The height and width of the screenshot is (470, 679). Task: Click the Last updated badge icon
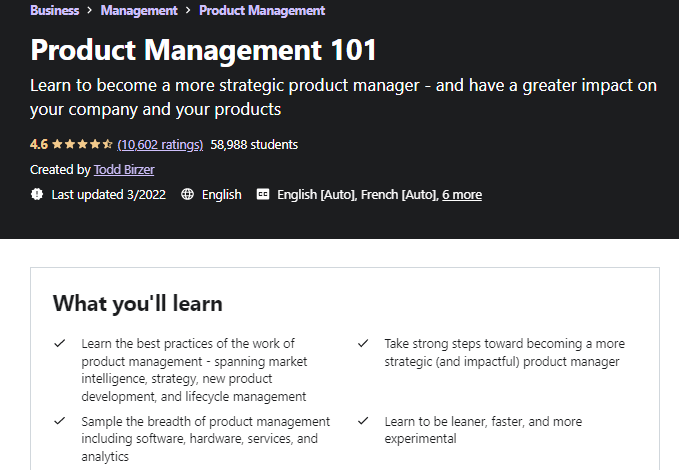pyautogui.click(x=37, y=194)
